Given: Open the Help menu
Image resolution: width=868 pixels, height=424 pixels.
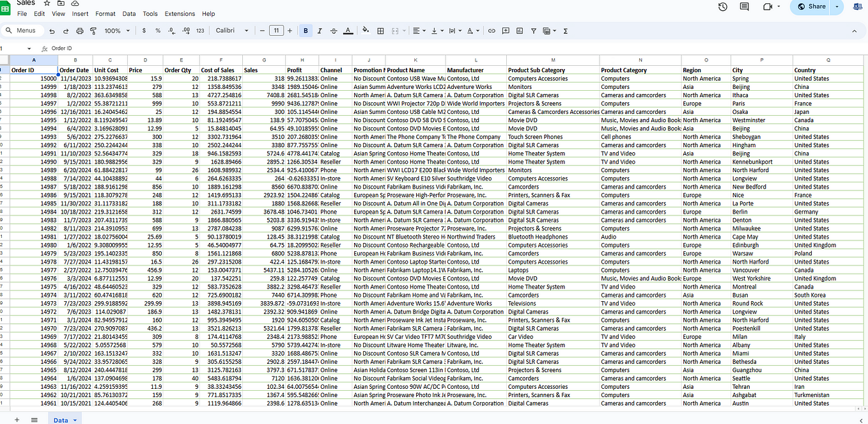Looking at the screenshot, I should click(208, 13).
